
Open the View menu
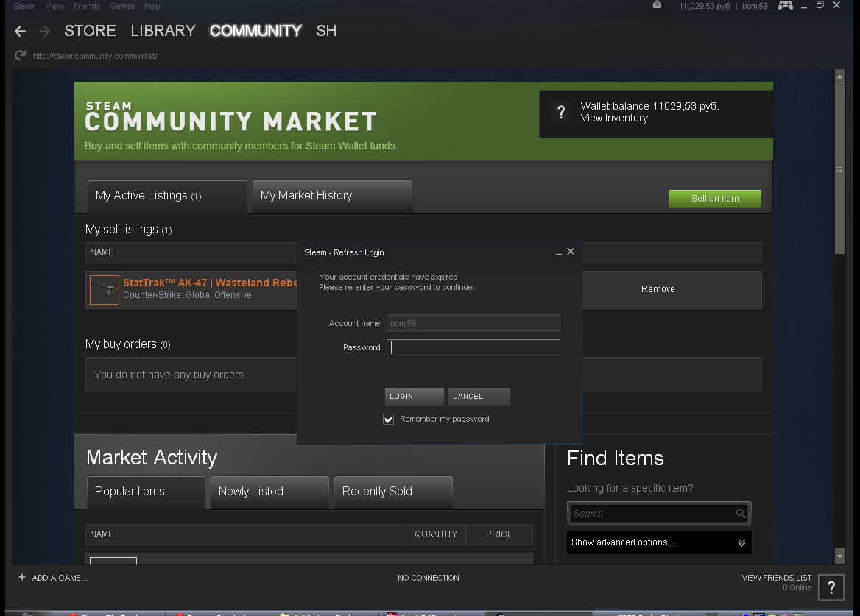coord(54,6)
